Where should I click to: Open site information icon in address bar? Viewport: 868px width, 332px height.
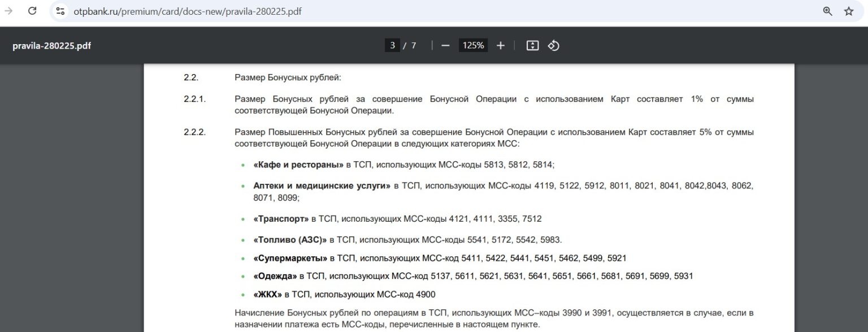(60, 11)
